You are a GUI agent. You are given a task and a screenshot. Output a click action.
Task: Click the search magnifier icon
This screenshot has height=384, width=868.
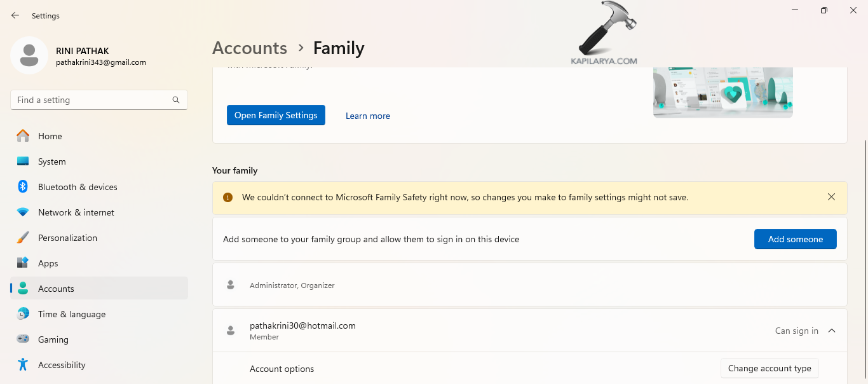[176, 100]
